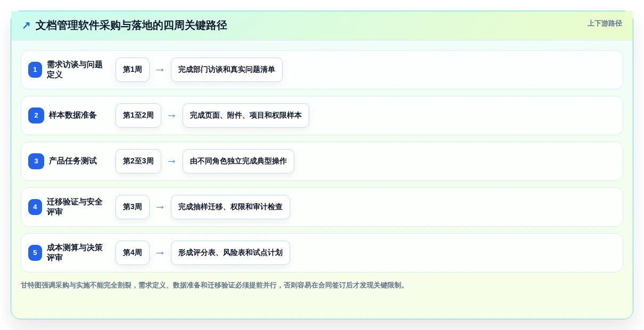The width and height of the screenshot is (644, 330).
Task: Click the 上下游路径 label in the header
Action: tap(605, 23)
